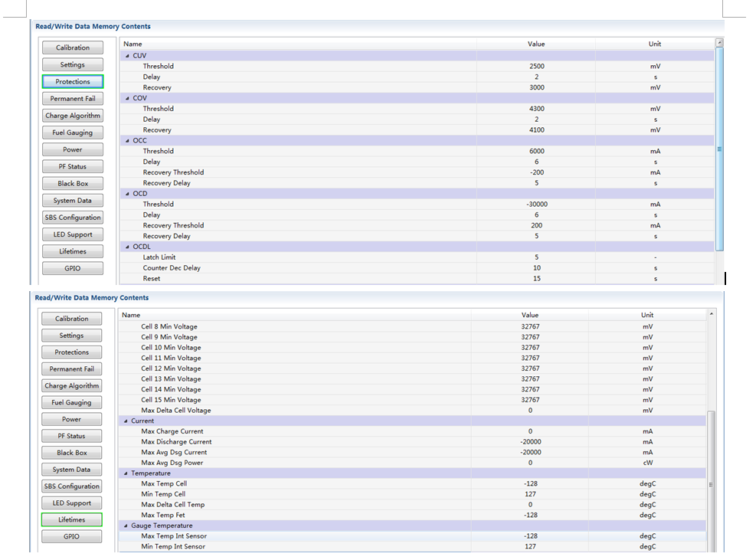Click the Value column header in upper table
Image resolution: width=756 pixels, height=560 pixels.
(x=536, y=44)
